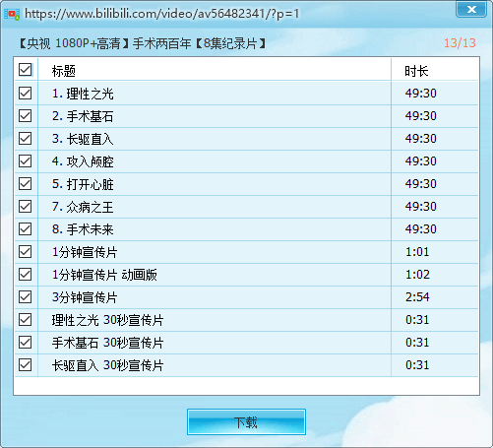Image resolution: width=493 pixels, height=448 pixels.
Task: Uncheck the '5. 打开心脏' episode checkbox
Action: click(26, 184)
